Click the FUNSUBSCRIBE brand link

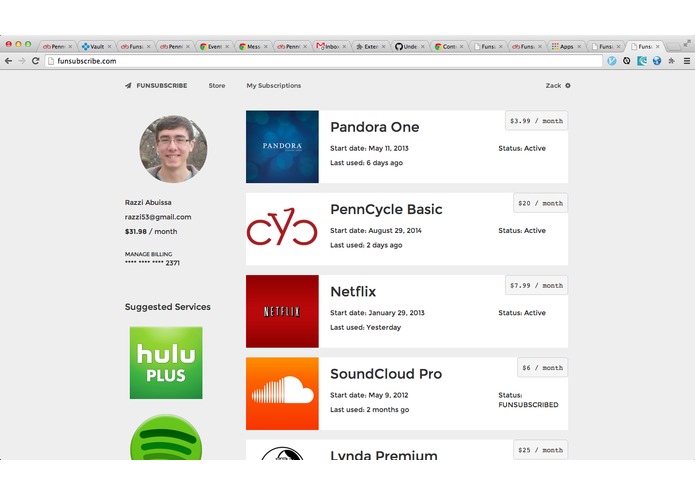click(x=161, y=86)
